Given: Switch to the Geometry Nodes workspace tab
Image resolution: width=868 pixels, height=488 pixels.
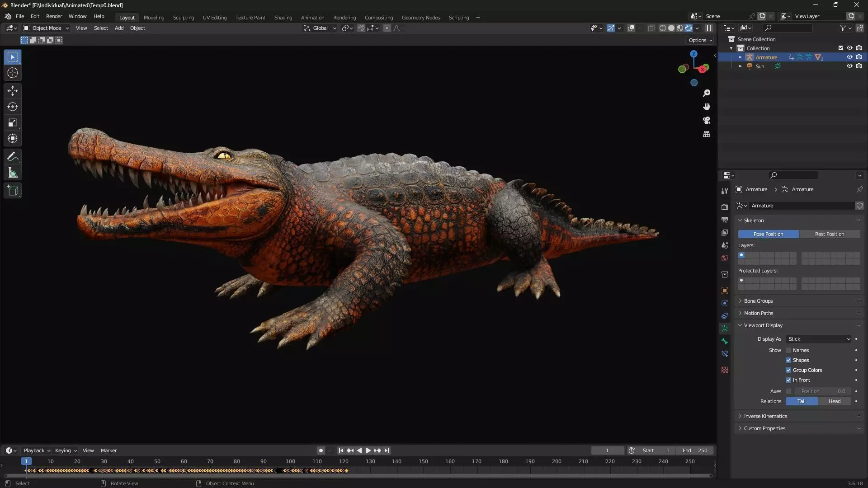Looking at the screenshot, I should 420,18.
